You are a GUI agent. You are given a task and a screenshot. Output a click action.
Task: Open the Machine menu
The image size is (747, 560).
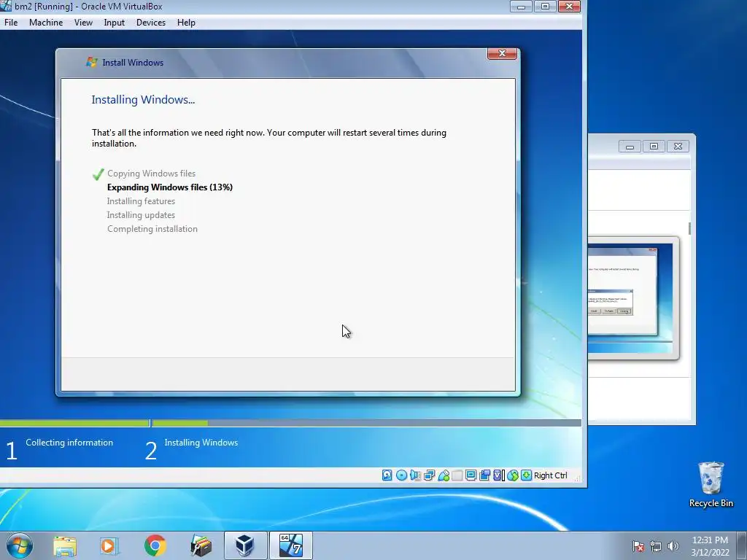(x=46, y=23)
